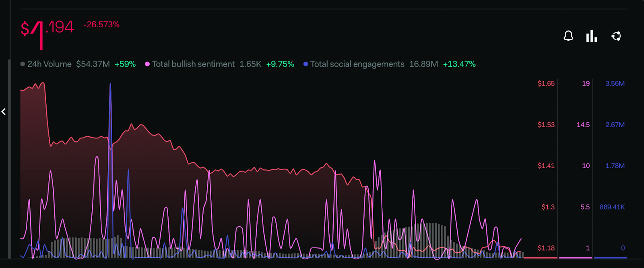
Task: Click the 2.67M engagements axis label
Action: (x=615, y=125)
